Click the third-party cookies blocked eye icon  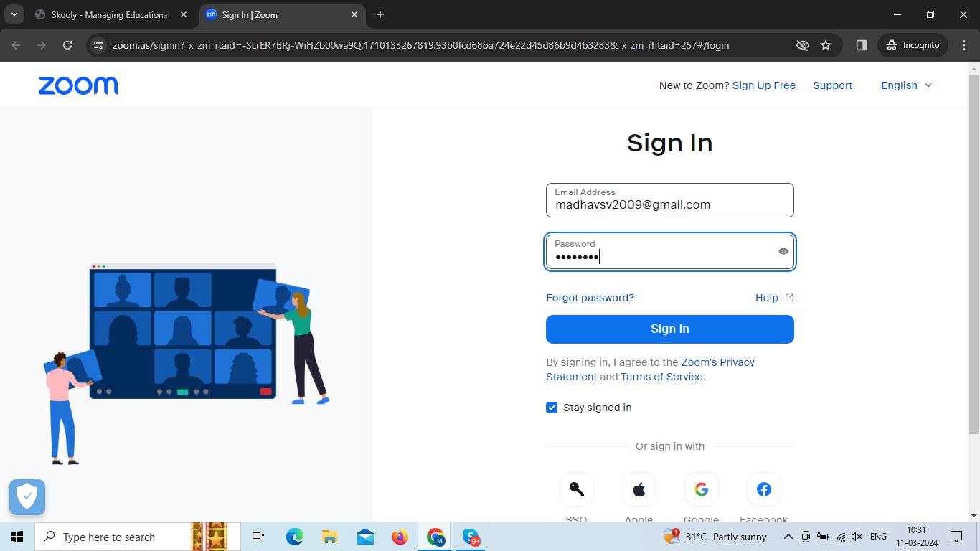(x=802, y=45)
